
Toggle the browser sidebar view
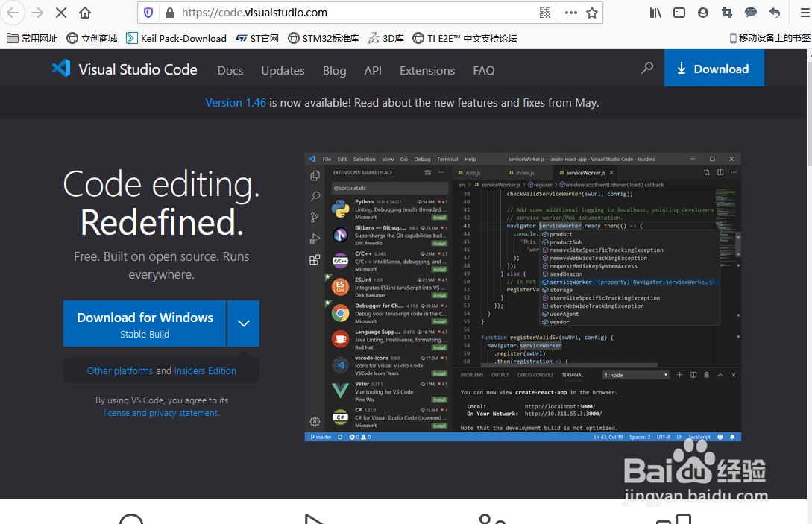tap(679, 13)
